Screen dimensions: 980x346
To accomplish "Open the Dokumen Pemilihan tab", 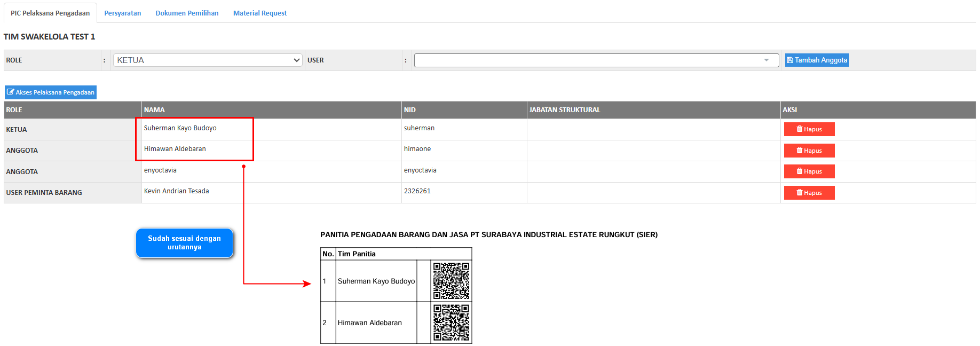I will point(187,13).
